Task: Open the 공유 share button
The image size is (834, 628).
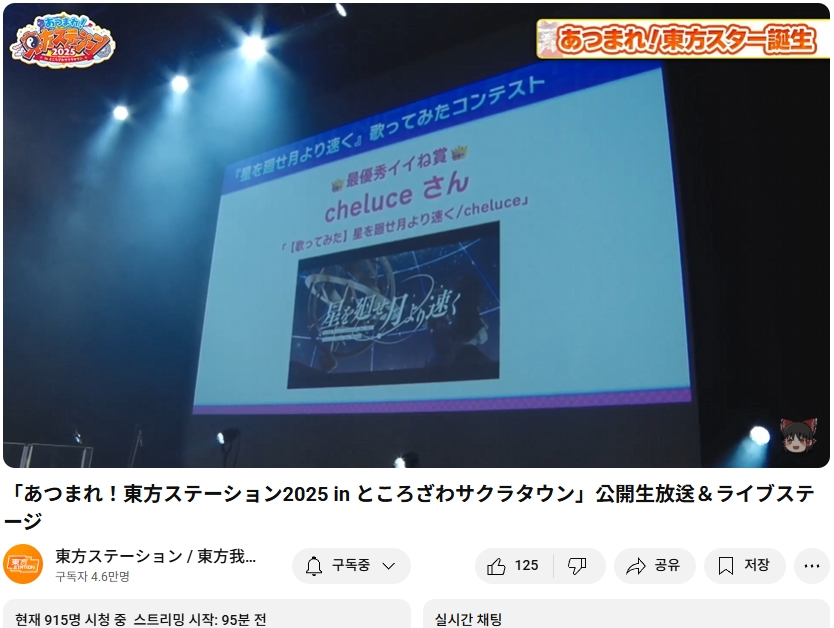Action: click(654, 566)
